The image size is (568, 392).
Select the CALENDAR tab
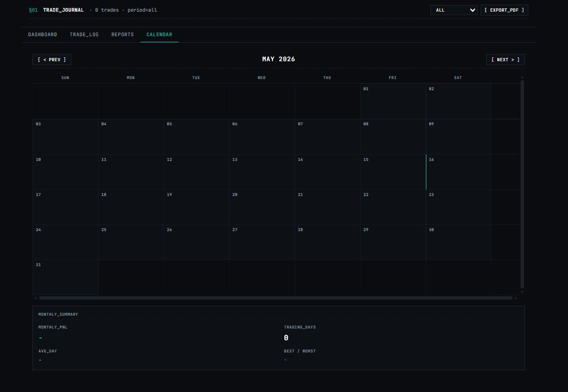click(x=159, y=35)
